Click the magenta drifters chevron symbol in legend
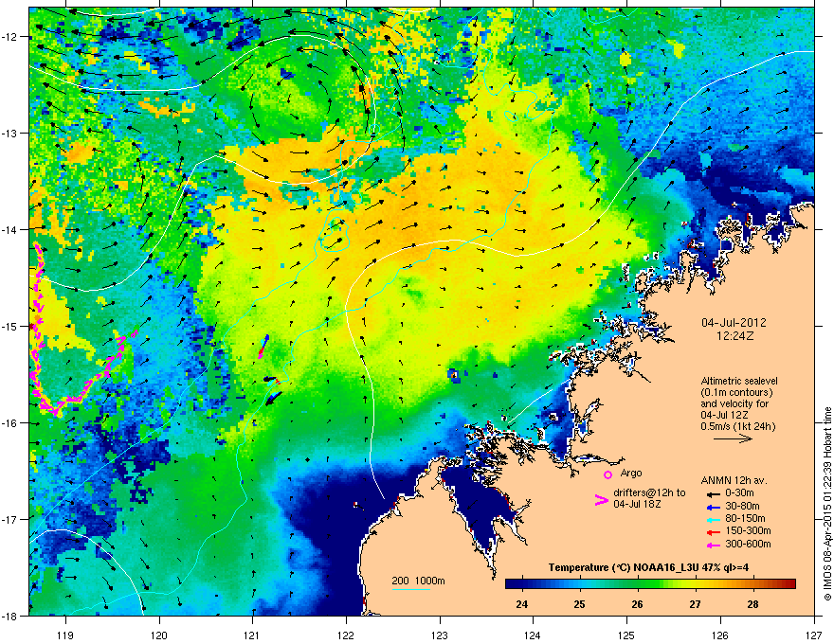 tap(601, 499)
